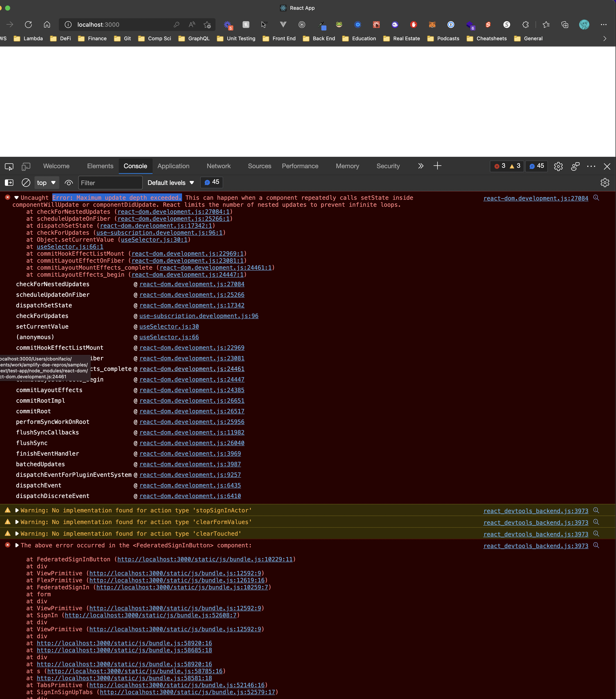Select the Inspect element tool
Screen dimensions: 616x699
pos(9,166)
